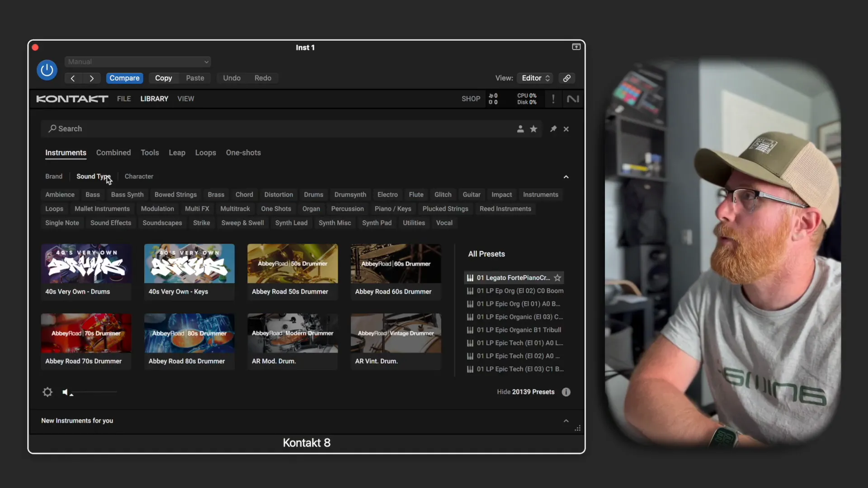868x488 pixels.
Task: Toggle the plugin power bypass button
Action: pos(47,70)
